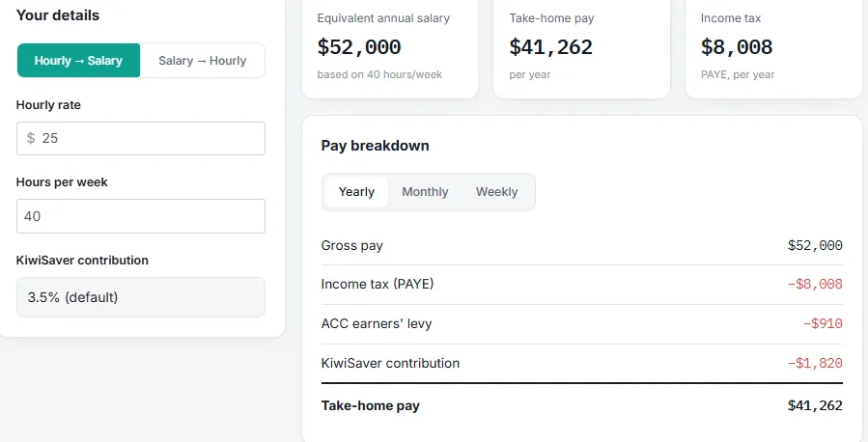The image size is (868, 442).
Task: Click the Equivalent annual salary card
Action: tap(390, 48)
